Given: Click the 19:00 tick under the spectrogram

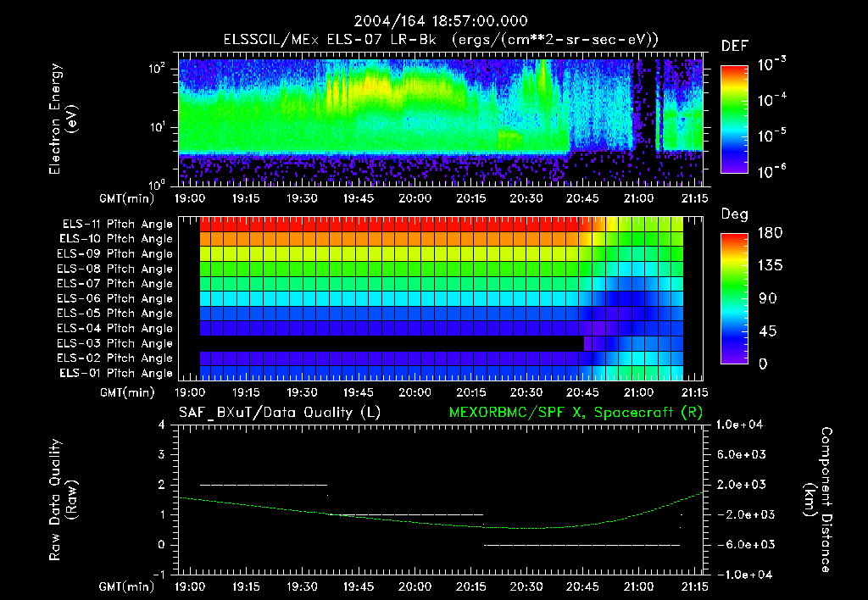Looking at the screenshot, I should point(190,198).
